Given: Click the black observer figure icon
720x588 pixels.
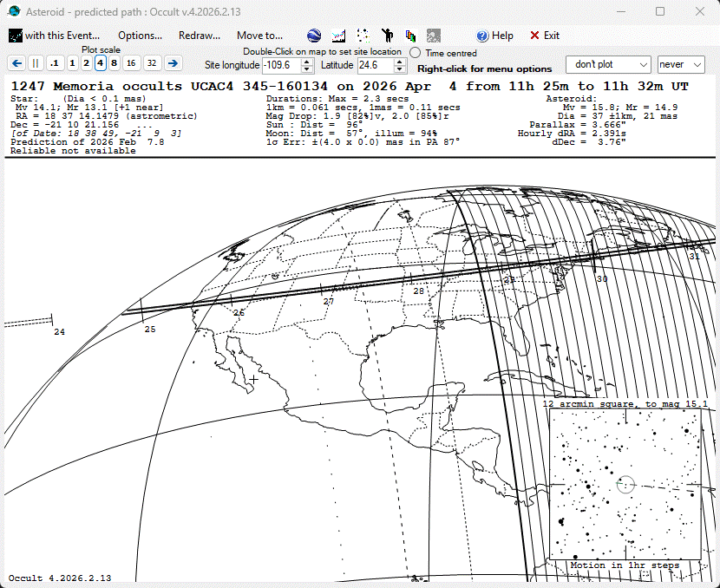Looking at the screenshot, I should [x=387, y=36].
